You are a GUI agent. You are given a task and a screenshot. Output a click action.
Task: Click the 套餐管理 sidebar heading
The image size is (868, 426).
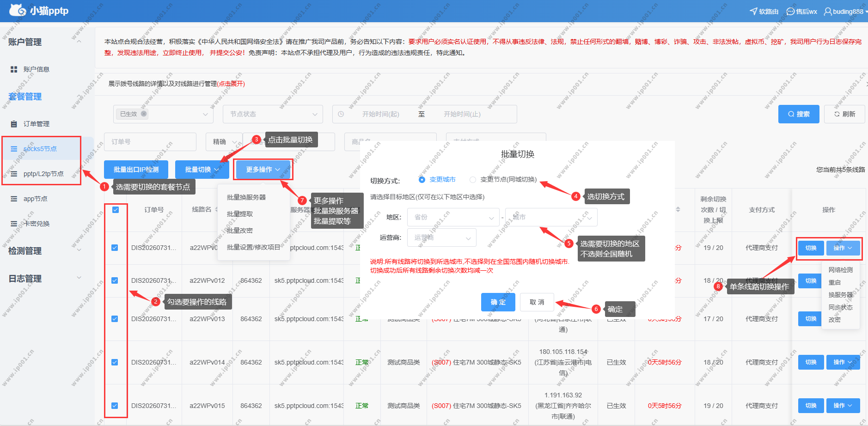[25, 97]
